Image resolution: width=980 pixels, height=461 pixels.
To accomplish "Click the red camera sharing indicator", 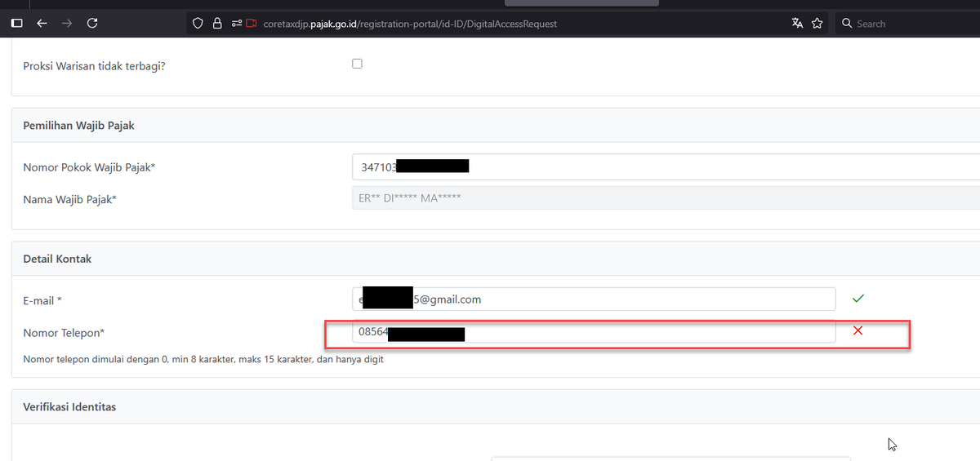I will [x=252, y=24].
